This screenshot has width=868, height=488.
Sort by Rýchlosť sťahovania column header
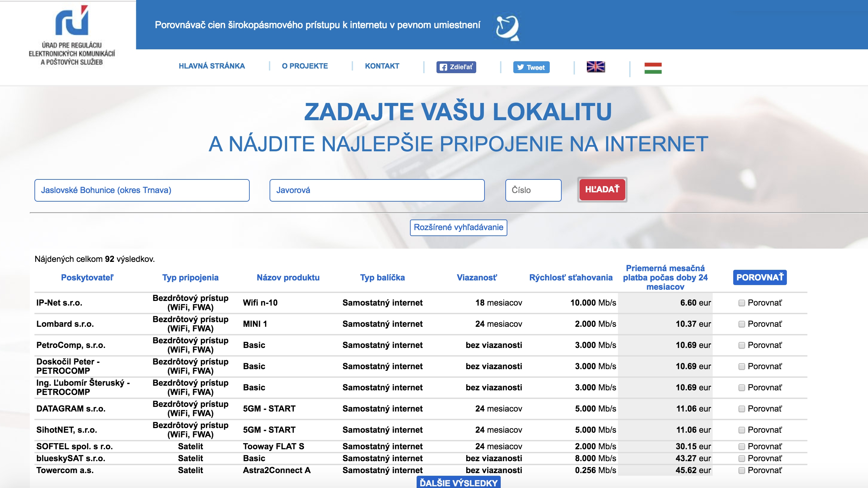571,277
